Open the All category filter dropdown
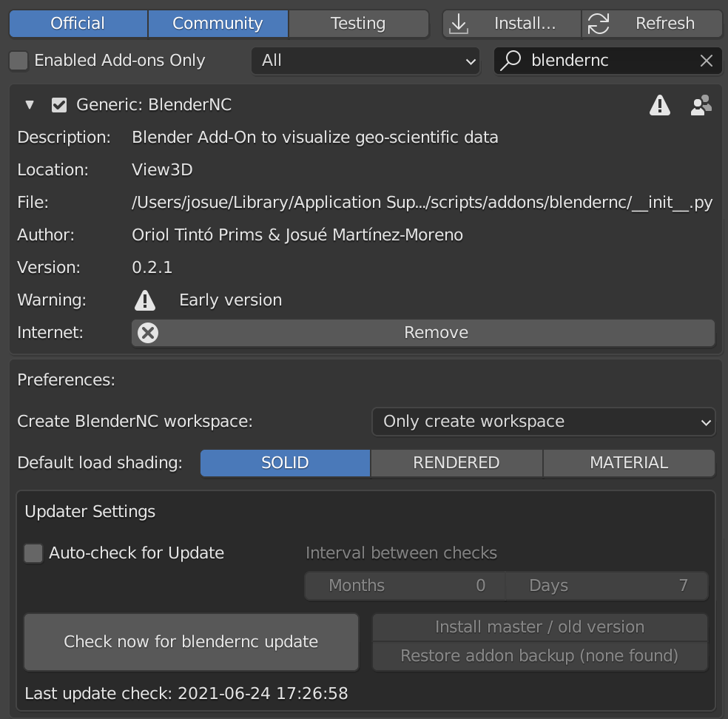 365,61
